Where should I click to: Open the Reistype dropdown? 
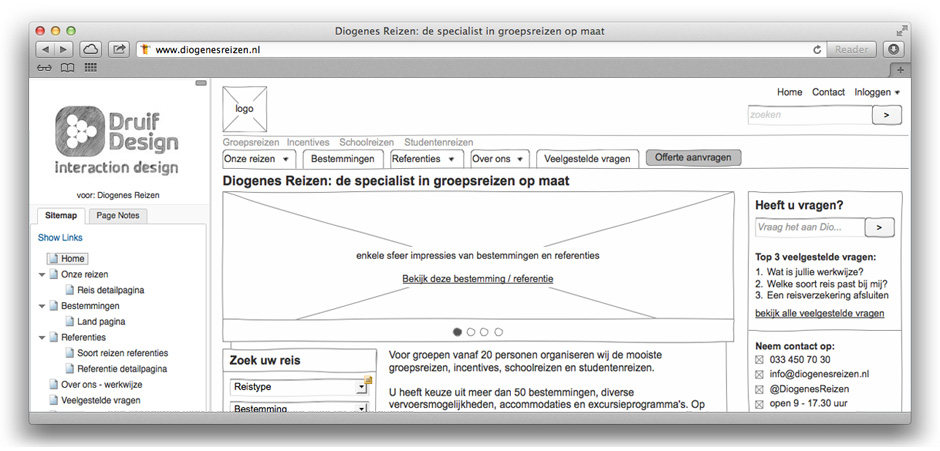(x=299, y=387)
